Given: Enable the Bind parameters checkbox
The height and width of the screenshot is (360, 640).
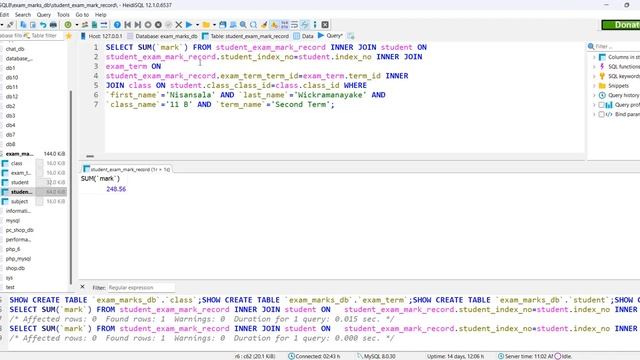Looking at the screenshot, I should click(x=601, y=114).
